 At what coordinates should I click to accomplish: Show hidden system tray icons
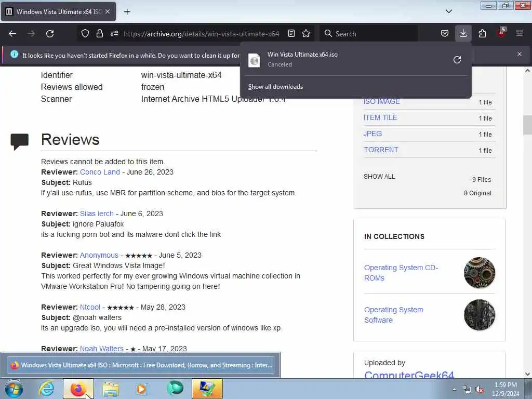[x=454, y=389]
